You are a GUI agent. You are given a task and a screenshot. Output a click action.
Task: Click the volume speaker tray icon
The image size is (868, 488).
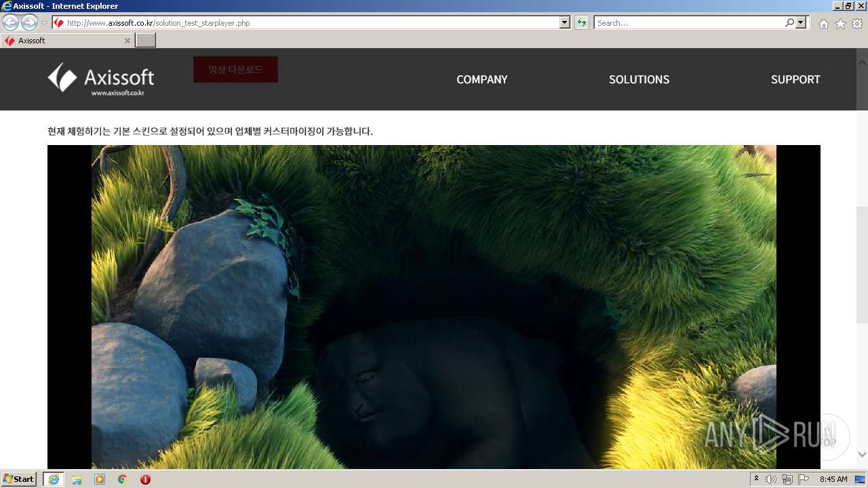click(771, 479)
